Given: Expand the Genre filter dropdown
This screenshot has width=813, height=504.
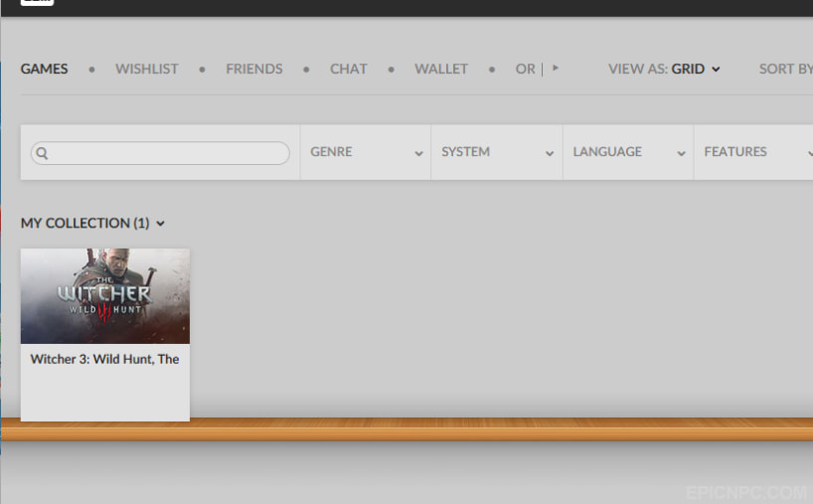Looking at the screenshot, I should [x=366, y=152].
